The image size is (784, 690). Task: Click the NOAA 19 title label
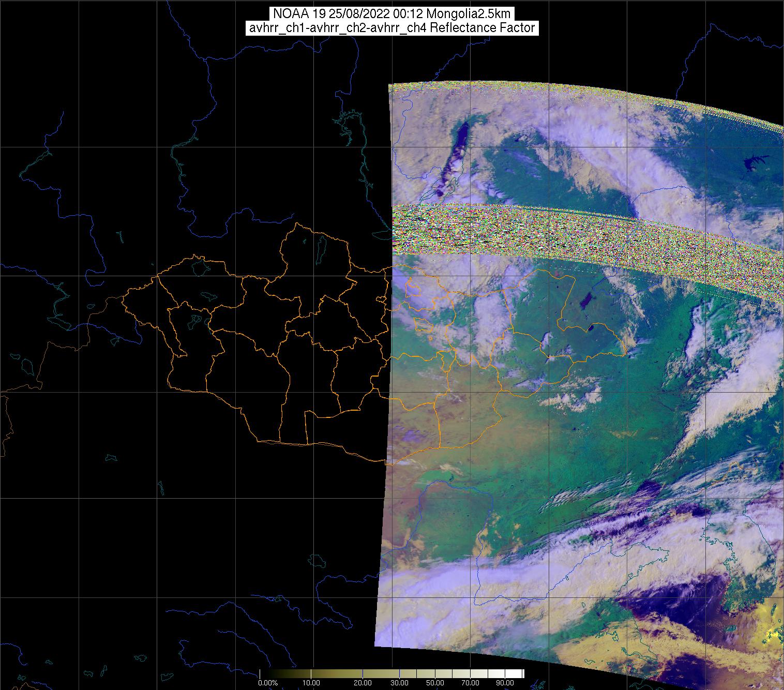[391, 13]
